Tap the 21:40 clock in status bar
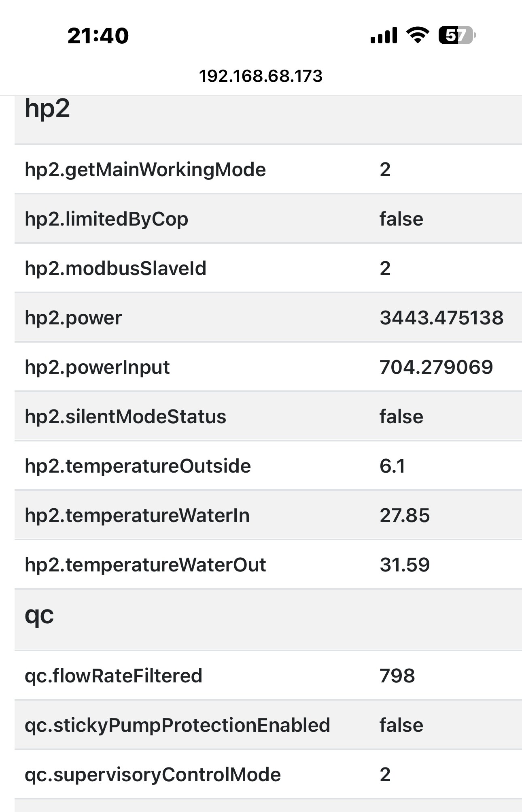Image resolution: width=522 pixels, height=812 pixels. point(98,36)
